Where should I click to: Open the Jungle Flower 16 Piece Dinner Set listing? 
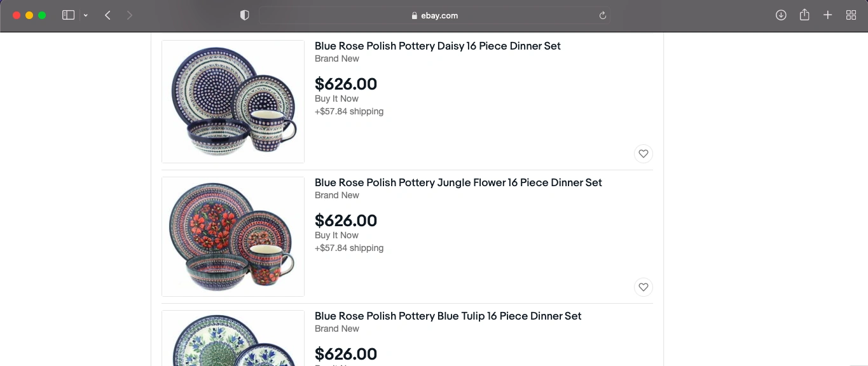(x=458, y=182)
